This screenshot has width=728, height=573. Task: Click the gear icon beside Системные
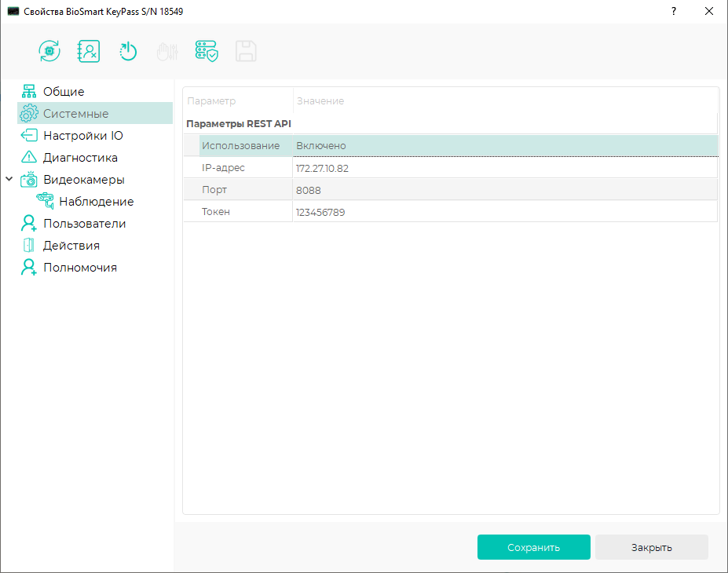(x=29, y=113)
